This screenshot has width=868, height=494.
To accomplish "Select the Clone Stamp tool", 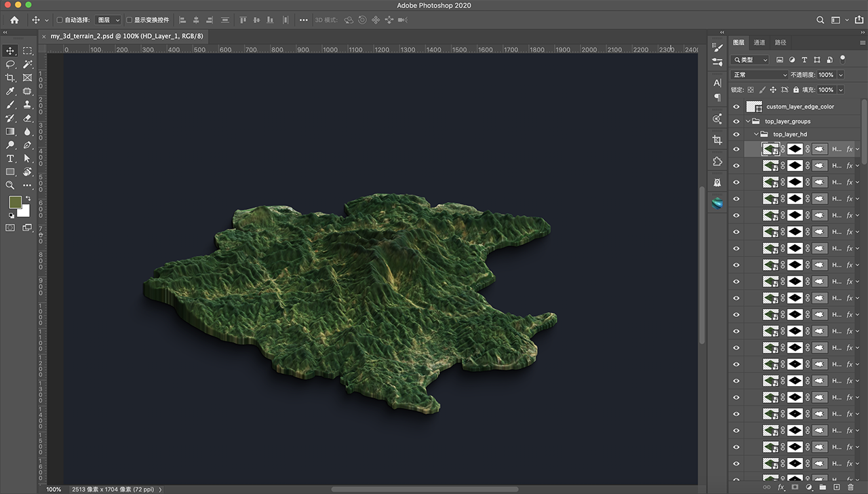I will click(28, 104).
